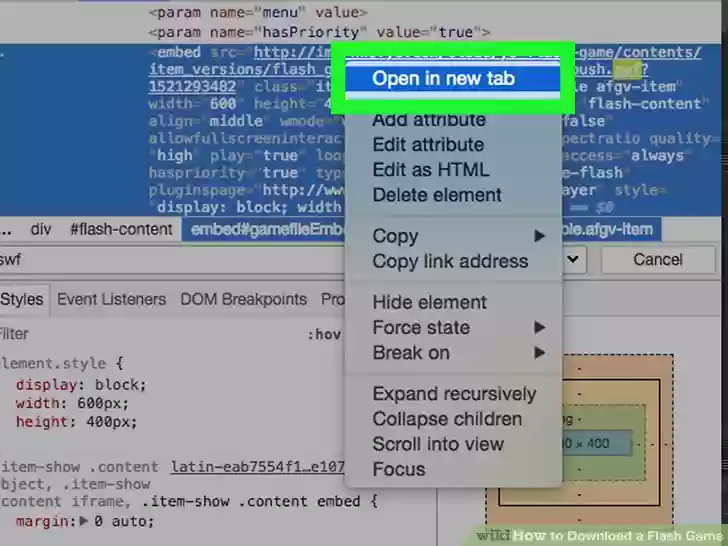Expand the Force state submenu arrow
Image resolution: width=728 pixels, height=546 pixels.
click(540, 328)
